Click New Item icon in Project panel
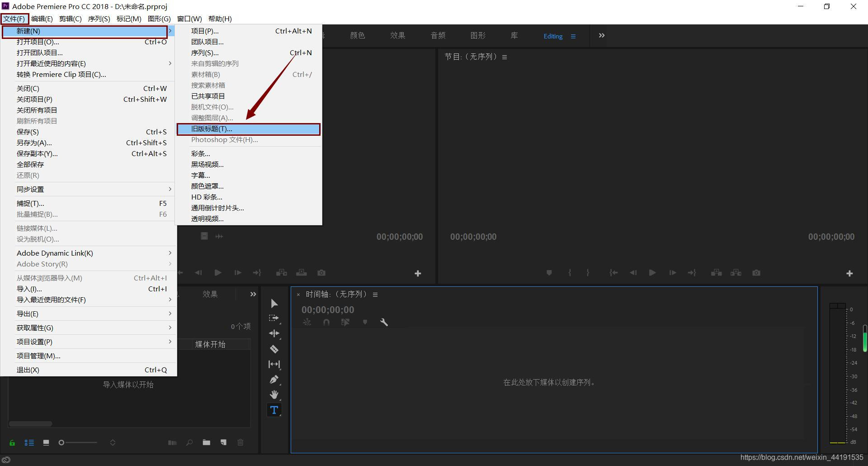This screenshot has height=466, width=868. (223, 442)
